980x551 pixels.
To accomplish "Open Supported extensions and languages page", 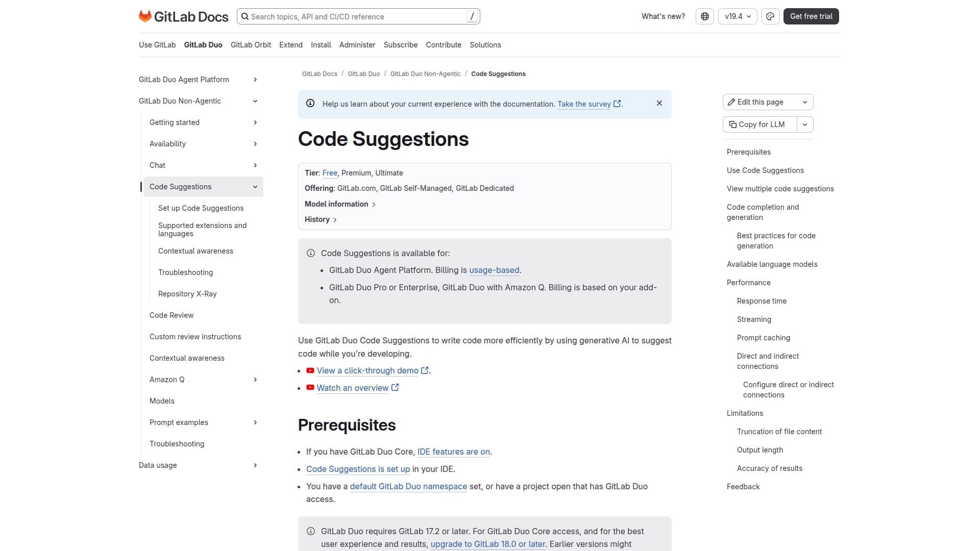I will point(202,230).
